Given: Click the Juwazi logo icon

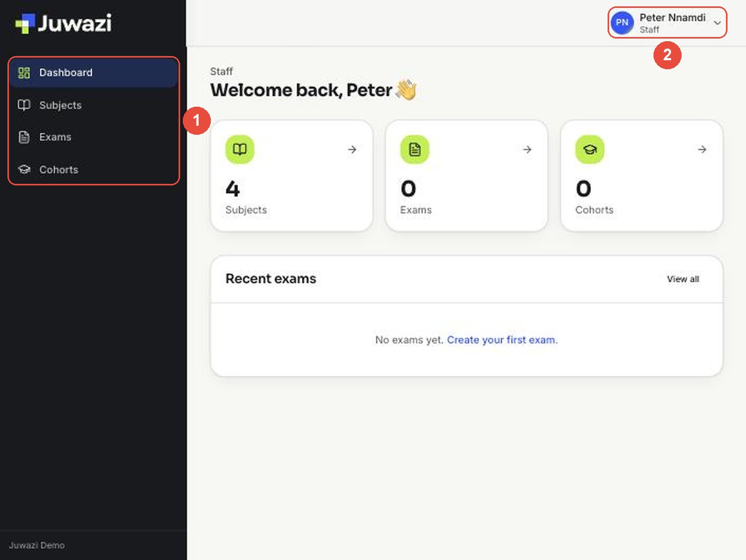Looking at the screenshot, I should 25,23.
